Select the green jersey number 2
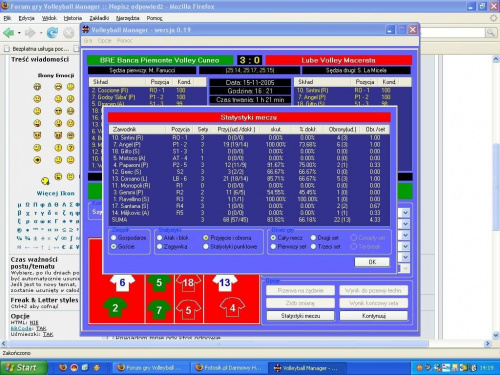Image resolution: width=500 pixels, height=375 pixels. point(115,307)
